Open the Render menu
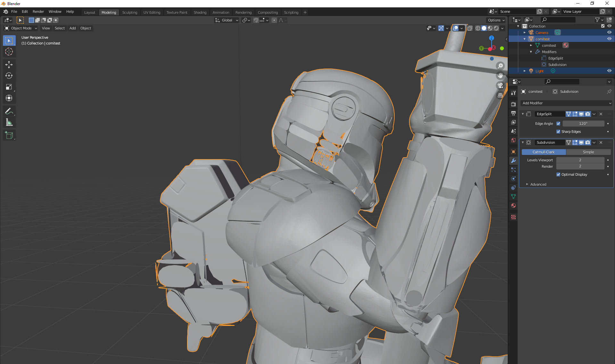Image resolution: width=615 pixels, height=364 pixels. pyautogui.click(x=38, y=12)
